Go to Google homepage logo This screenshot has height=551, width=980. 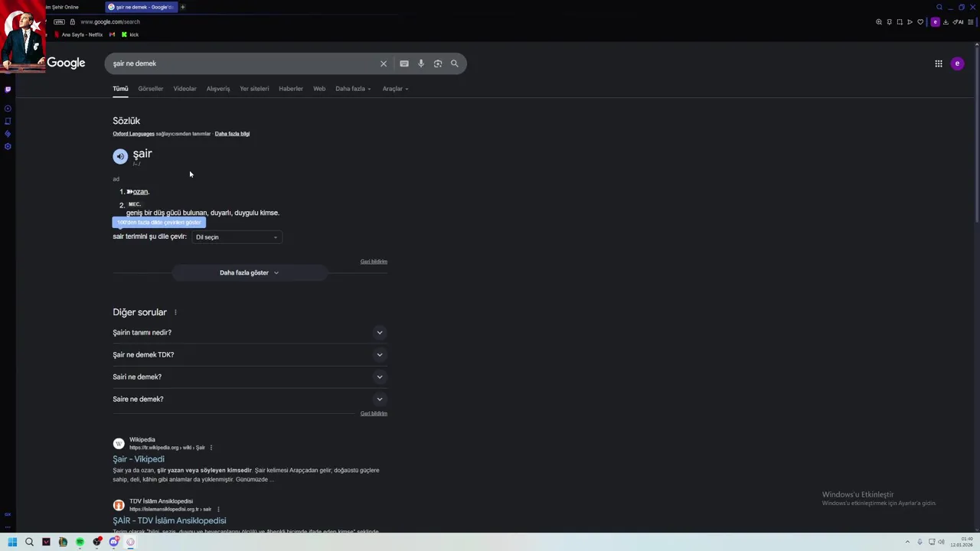[x=66, y=63]
